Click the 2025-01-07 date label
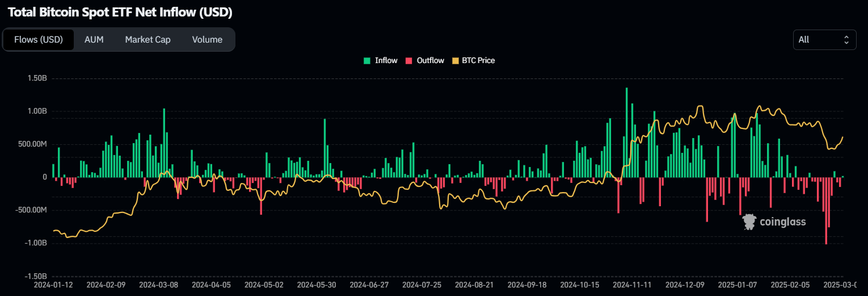Image resolution: width=868 pixels, height=296 pixels. pyautogui.click(x=738, y=284)
